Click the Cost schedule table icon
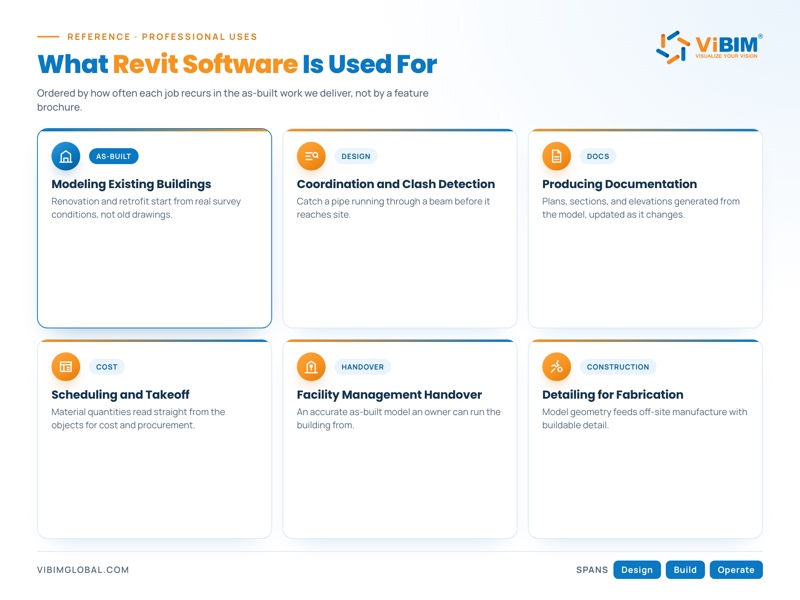 coord(66,367)
